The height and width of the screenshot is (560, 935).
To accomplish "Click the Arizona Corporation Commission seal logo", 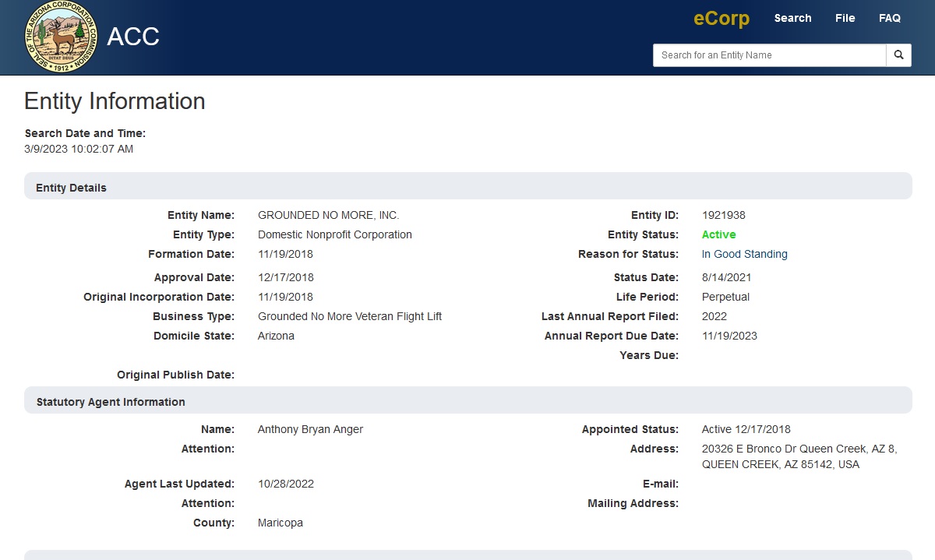I will point(62,37).
